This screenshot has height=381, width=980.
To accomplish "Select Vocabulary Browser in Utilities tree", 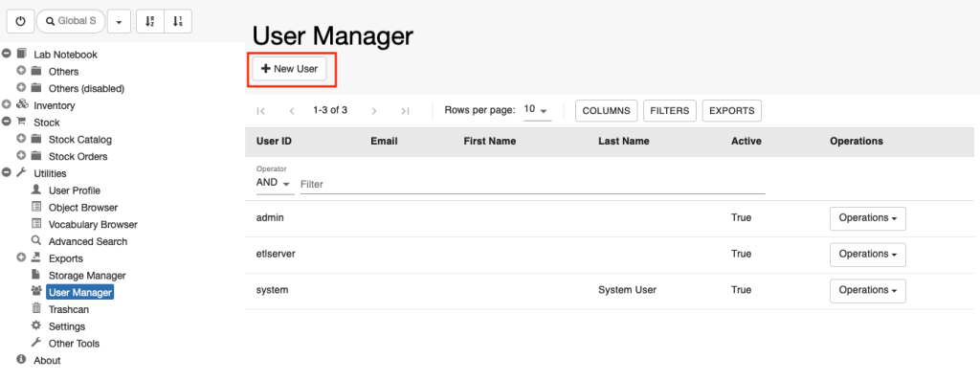I will 93,224.
